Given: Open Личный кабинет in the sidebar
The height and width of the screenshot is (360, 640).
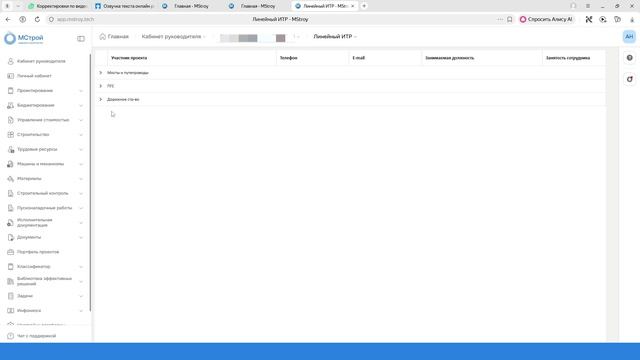Looking at the screenshot, I should click(x=34, y=76).
